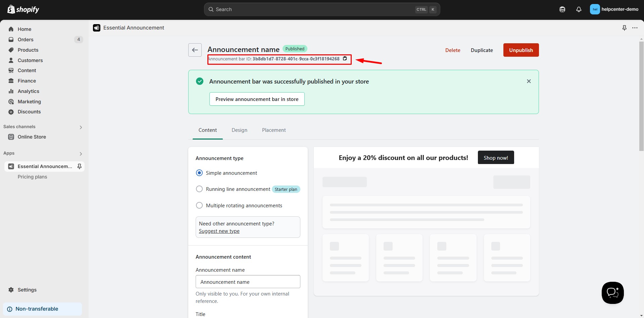The image size is (644, 318).
Task: Select Simple announcement type
Action: point(199,173)
